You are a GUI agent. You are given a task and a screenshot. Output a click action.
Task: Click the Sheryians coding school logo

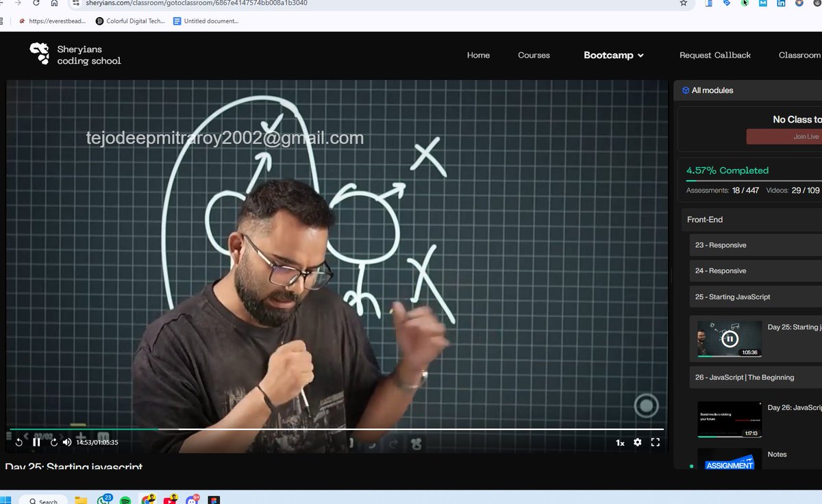[75, 55]
